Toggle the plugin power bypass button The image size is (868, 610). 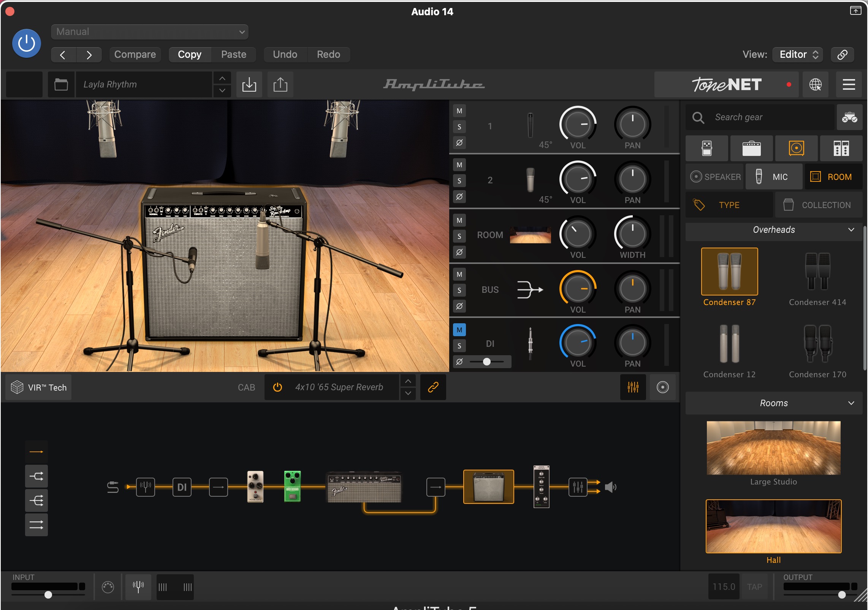(x=27, y=43)
